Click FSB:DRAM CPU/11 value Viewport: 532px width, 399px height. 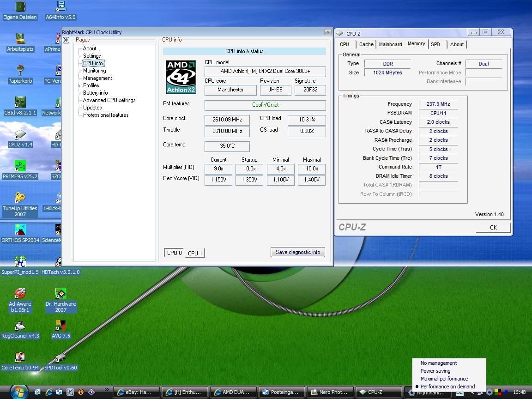[x=438, y=113]
